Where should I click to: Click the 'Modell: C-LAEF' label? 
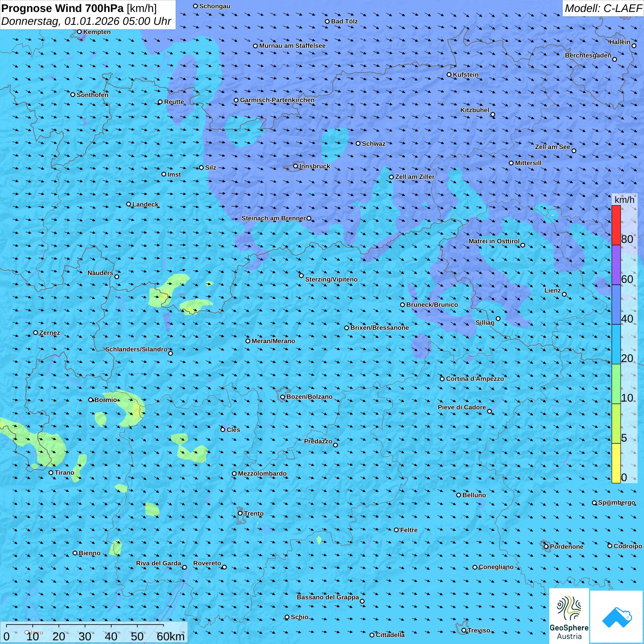click(x=603, y=8)
